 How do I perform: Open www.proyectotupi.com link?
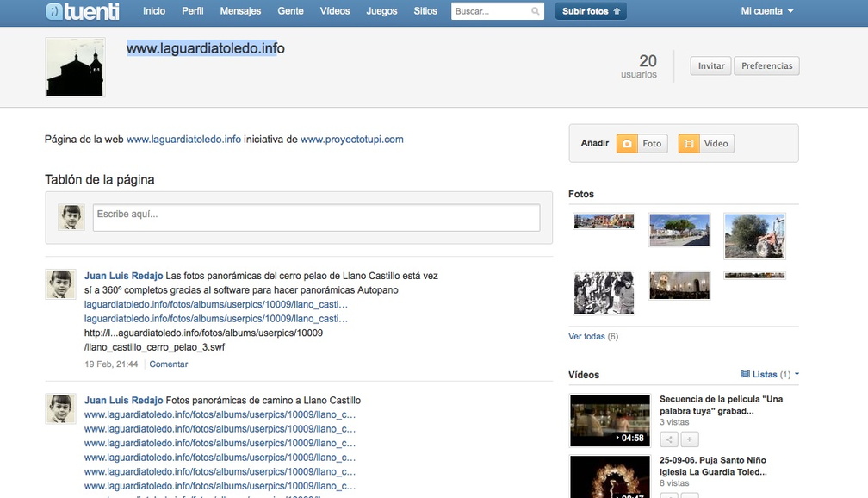(352, 139)
